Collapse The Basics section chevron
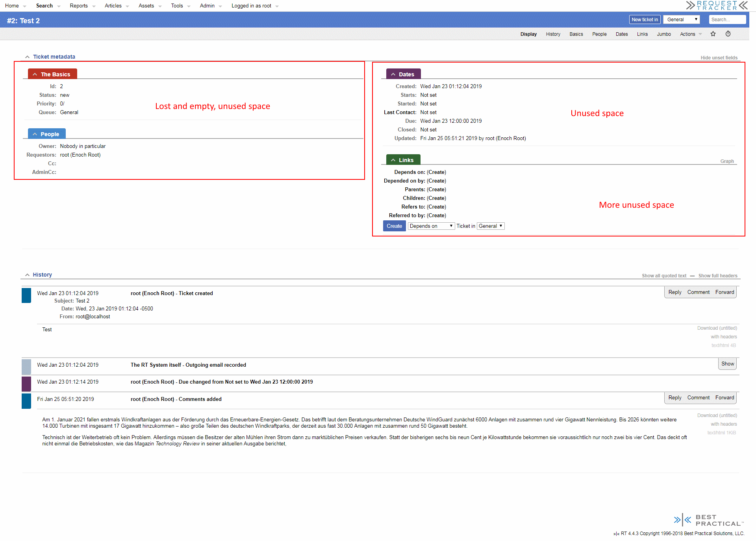Image resolution: width=756 pixels, height=541 pixels. [x=35, y=74]
